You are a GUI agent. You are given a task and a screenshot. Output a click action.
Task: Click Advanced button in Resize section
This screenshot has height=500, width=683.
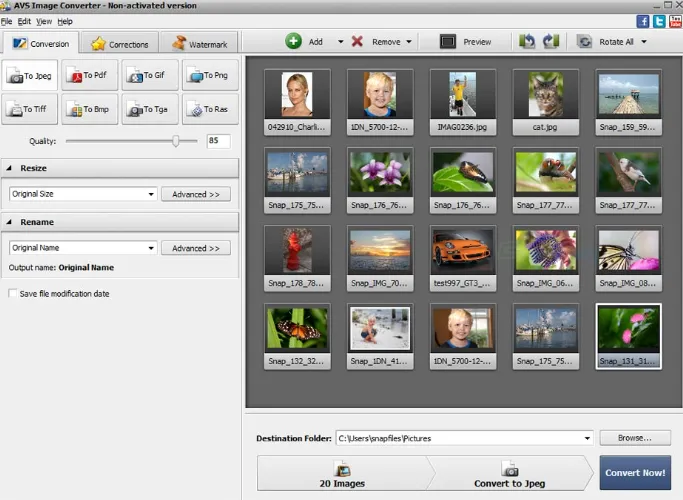click(196, 194)
